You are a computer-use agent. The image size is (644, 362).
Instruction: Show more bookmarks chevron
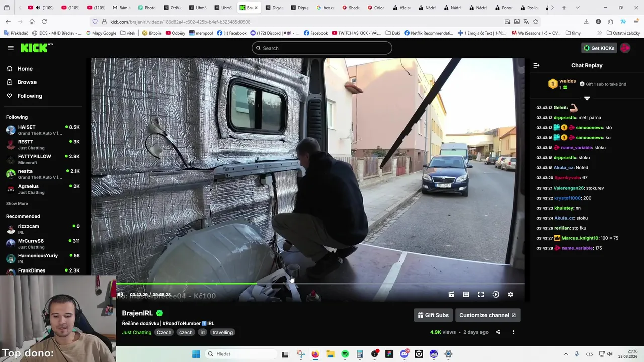pyautogui.click(x=599, y=33)
